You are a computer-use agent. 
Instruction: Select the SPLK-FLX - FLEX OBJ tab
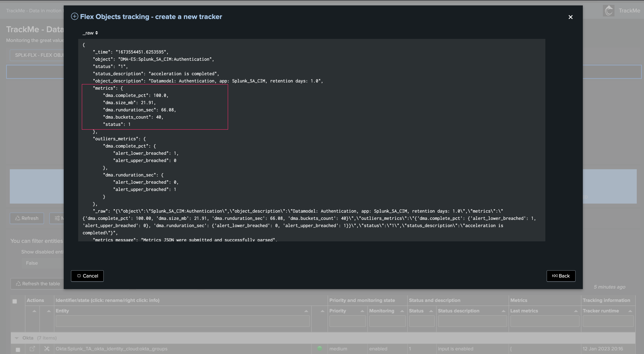tap(37, 55)
